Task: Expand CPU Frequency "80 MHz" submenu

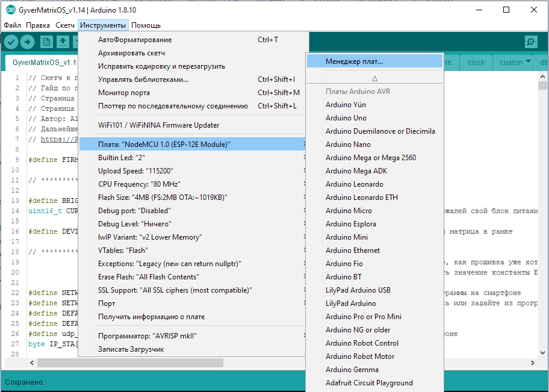Action: pyautogui.click(x=193, y=184)
